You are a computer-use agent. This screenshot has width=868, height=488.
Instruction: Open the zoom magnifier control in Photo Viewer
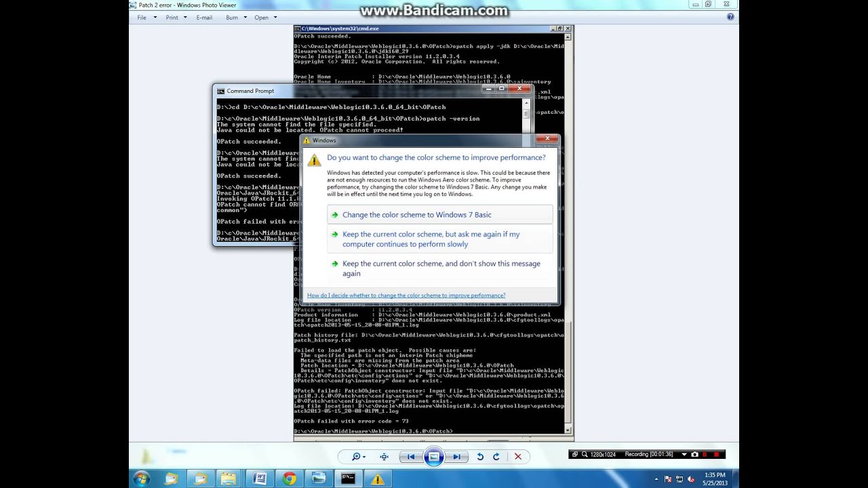tap(356, 457)
